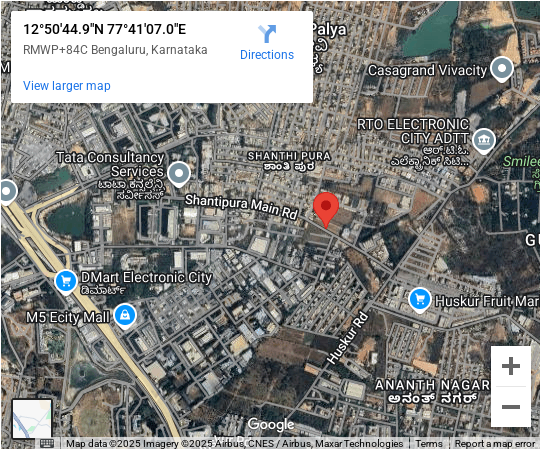This screenshot has width=540, height=449.
Task: Click the Directions text link
Action: tap(267, 55)
